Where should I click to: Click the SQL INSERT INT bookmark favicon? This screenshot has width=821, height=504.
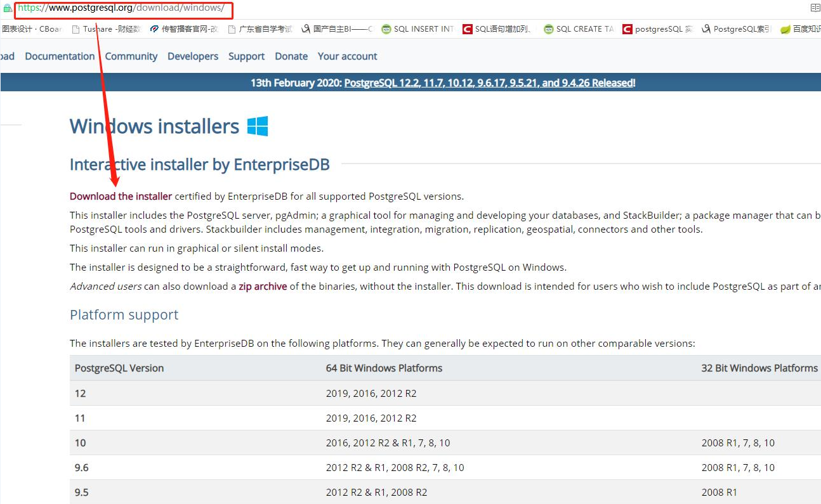(386, 29)
